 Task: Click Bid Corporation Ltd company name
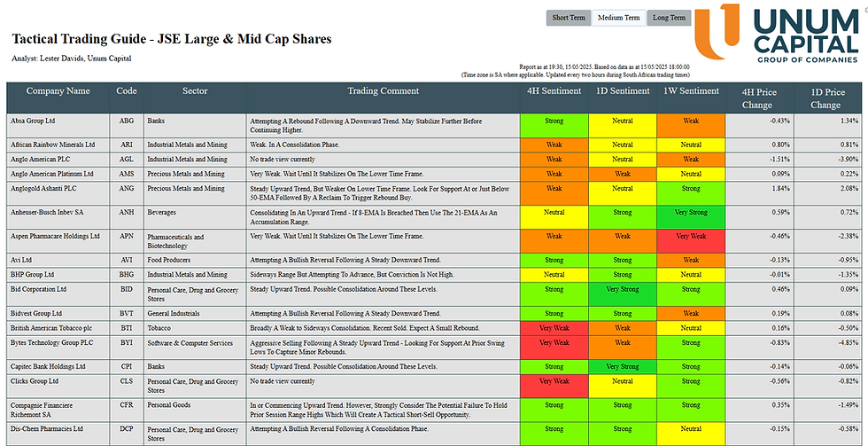39,289
